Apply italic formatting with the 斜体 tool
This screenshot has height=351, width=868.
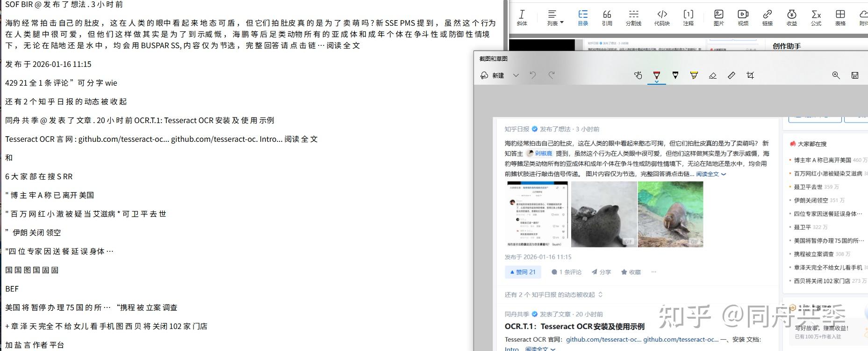[x=522, y=18]
